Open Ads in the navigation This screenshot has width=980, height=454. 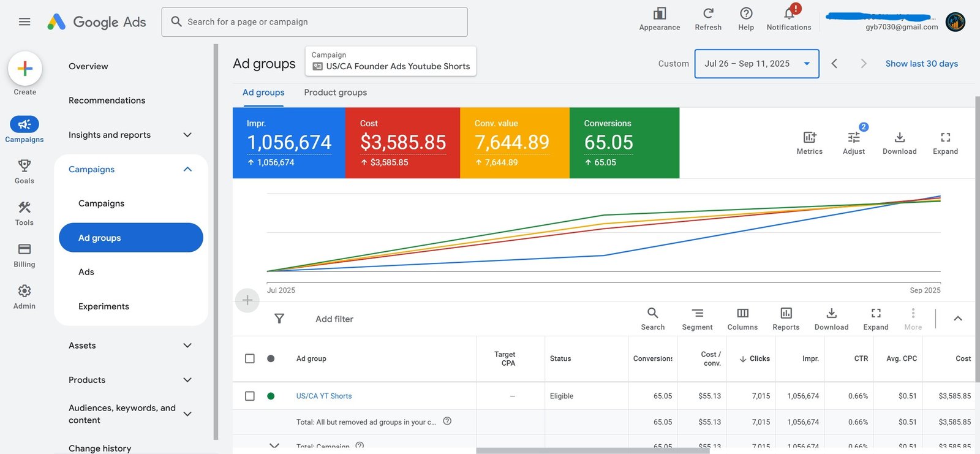point(86,272)
